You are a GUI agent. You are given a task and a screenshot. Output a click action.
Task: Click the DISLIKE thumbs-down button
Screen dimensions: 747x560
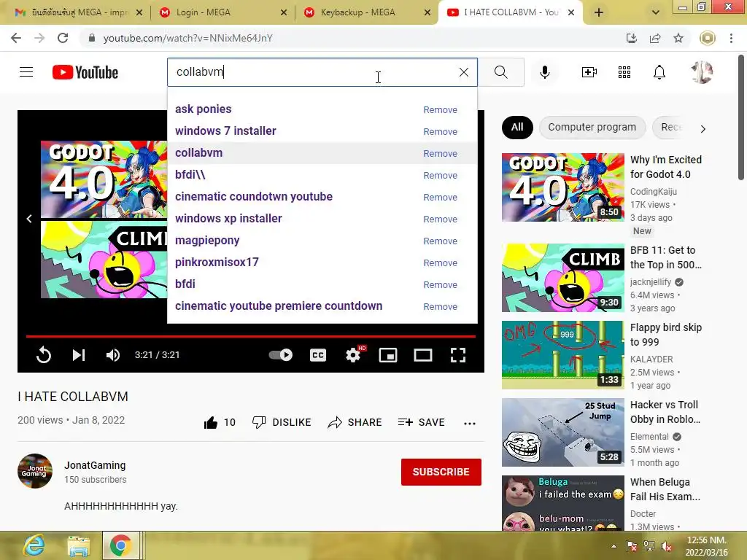[282, 422]
